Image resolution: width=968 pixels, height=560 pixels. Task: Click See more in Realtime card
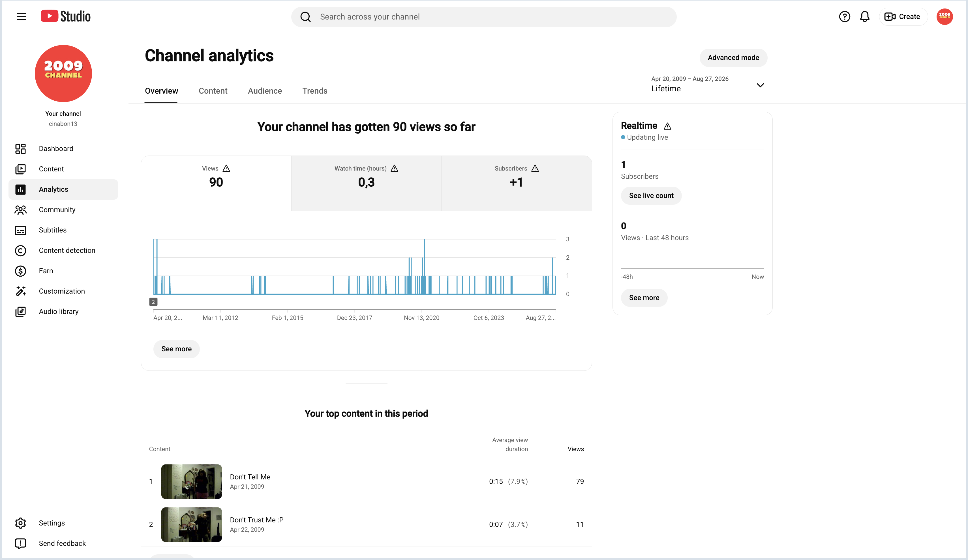point(644,298)
